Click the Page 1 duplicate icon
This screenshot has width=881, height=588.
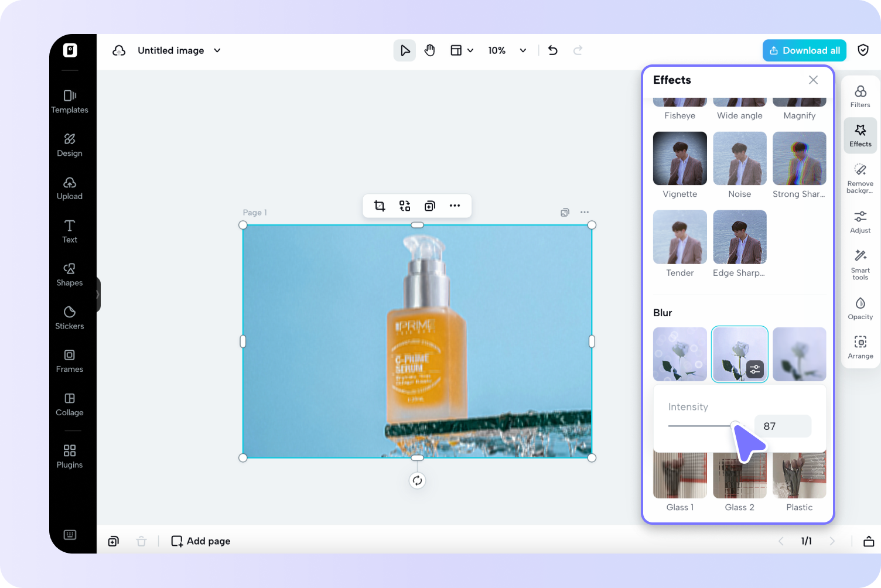pyautogui.click(x=565, y=213)
